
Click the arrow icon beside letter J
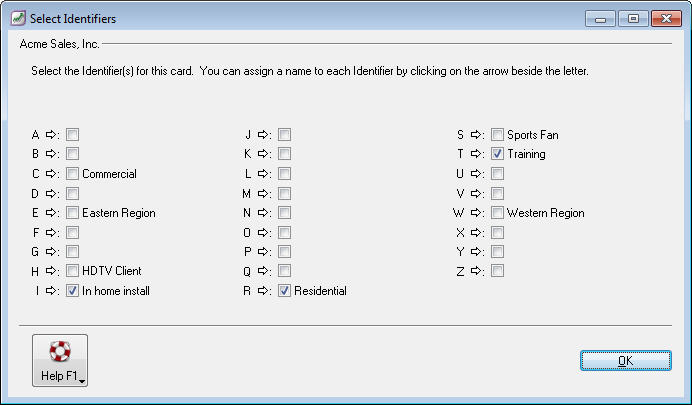(263, 135)
